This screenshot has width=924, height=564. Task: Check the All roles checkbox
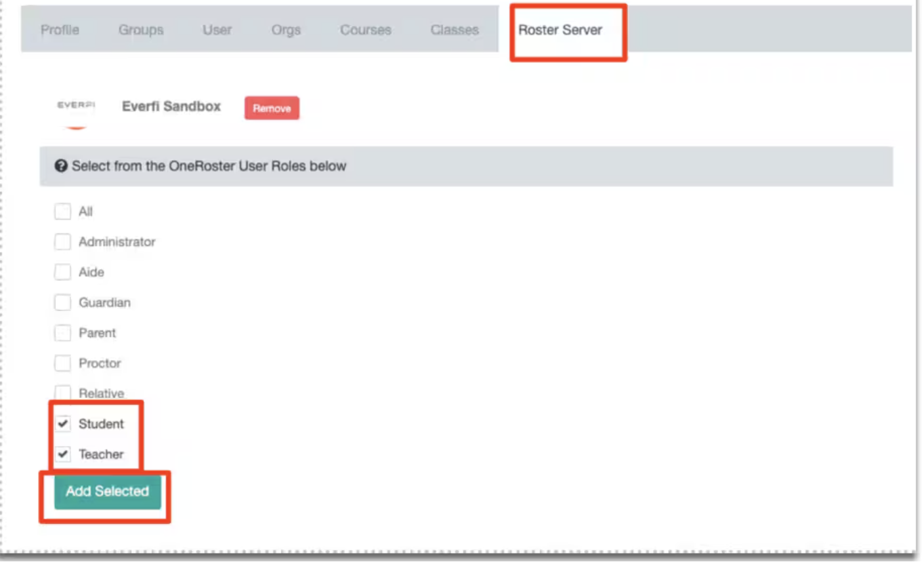pos(62,211)
